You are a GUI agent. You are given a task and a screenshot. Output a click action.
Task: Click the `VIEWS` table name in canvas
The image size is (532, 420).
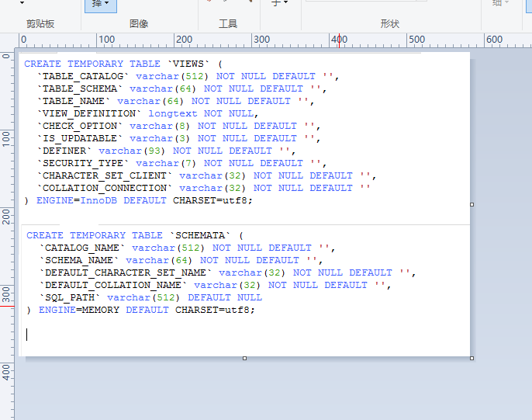click(191, 64)
